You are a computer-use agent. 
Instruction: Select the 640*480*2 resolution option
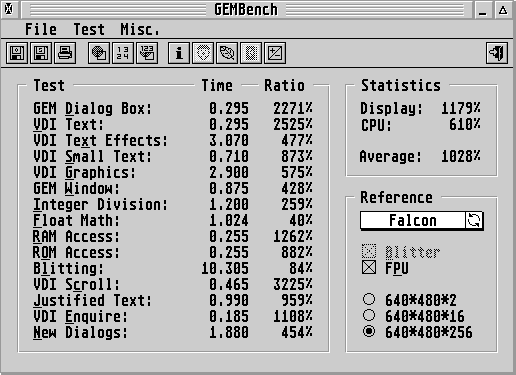pos(369,299)
